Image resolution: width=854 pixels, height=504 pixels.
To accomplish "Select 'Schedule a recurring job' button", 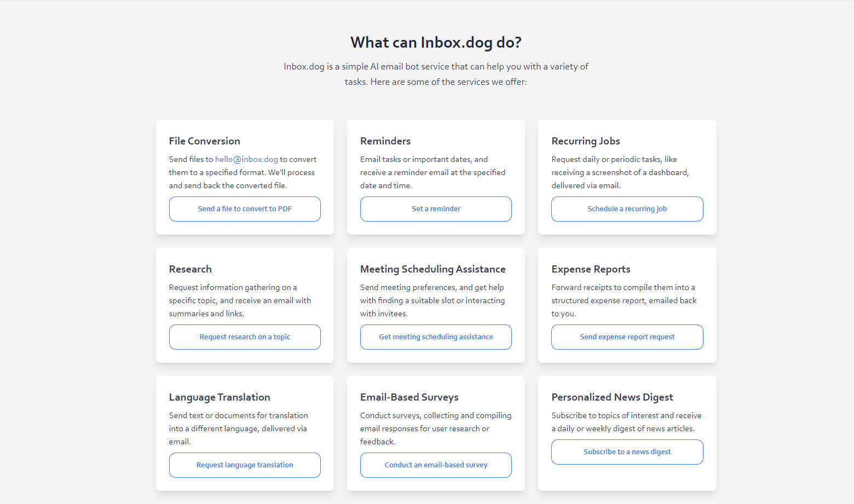I will click(627, 209).
